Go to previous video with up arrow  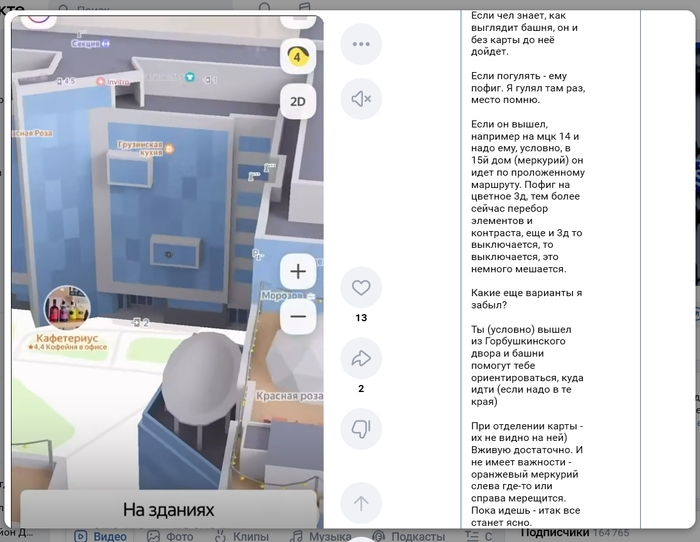(x=361, y=503)
